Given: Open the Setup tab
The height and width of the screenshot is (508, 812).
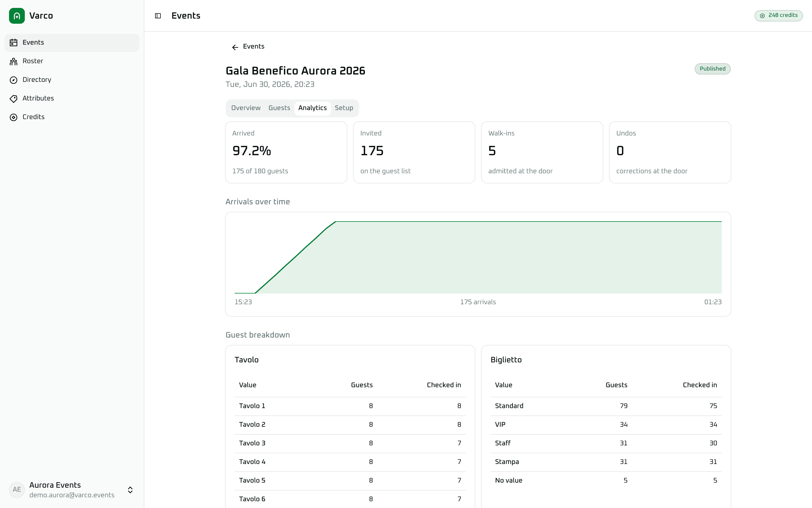Looking at the screenshot, I should (344, 108).
